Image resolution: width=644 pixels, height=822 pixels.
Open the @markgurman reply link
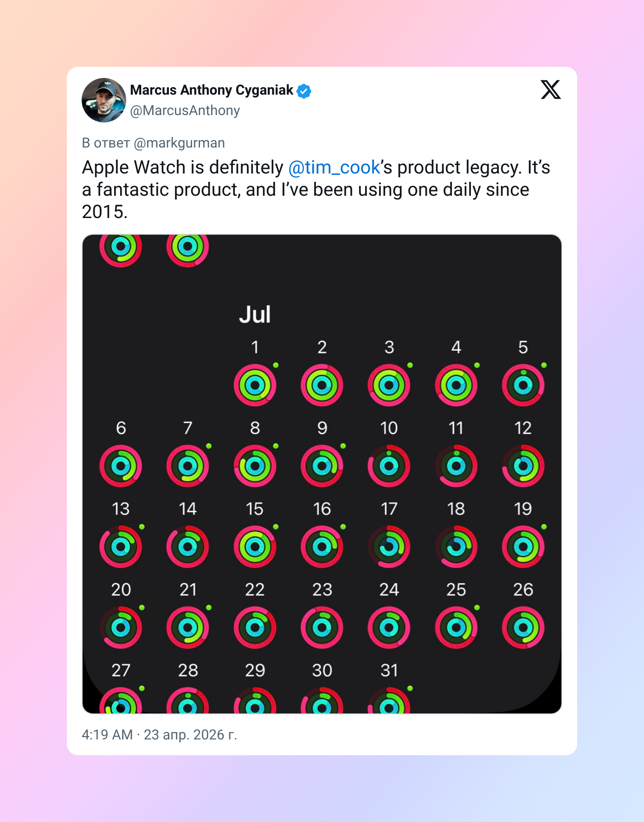(179, 143)
